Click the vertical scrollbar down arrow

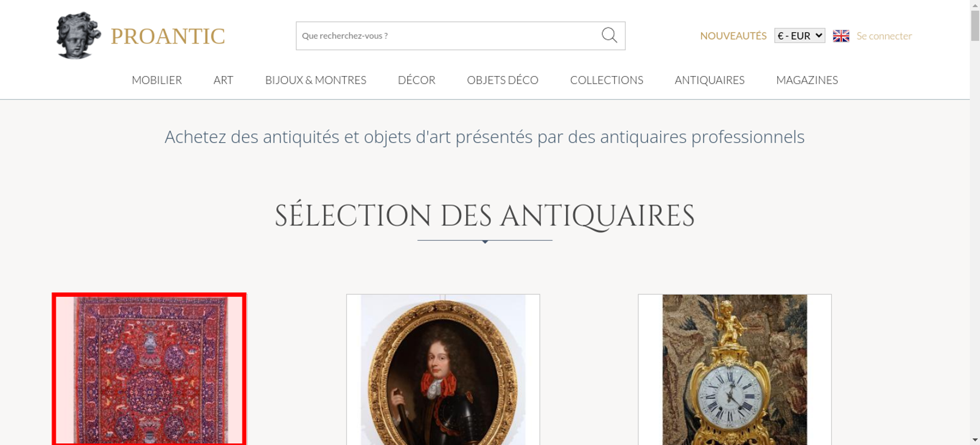pos(975,440)
